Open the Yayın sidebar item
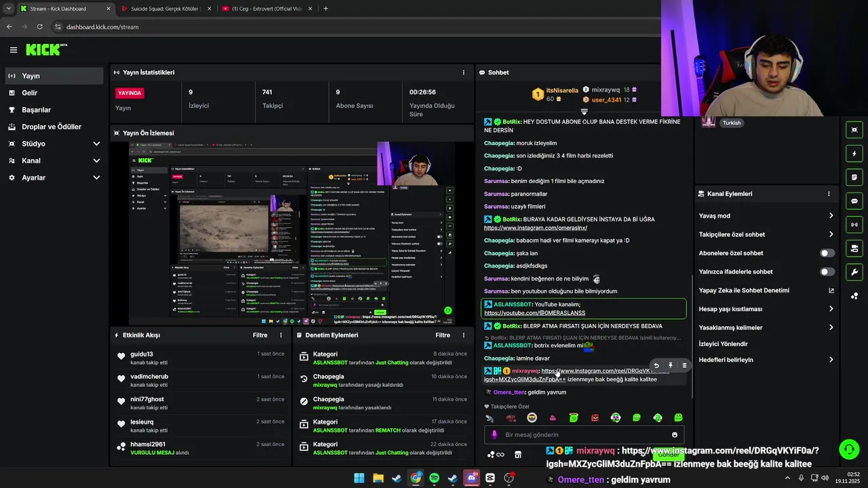 [x=54, y=76]
